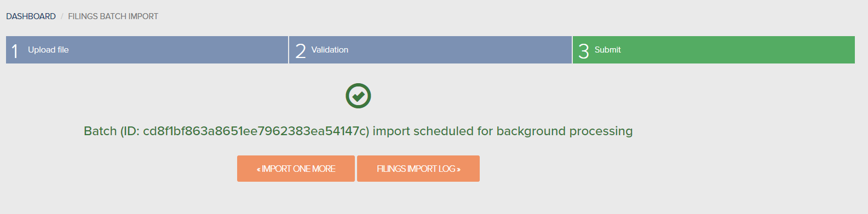Click the step number 1 in wizard
Screen dimensions: 868x214
click(15, 51)
